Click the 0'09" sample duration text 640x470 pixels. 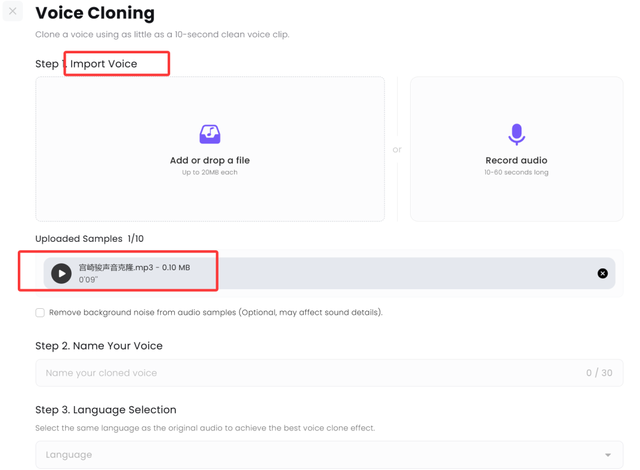click(89, 280)
